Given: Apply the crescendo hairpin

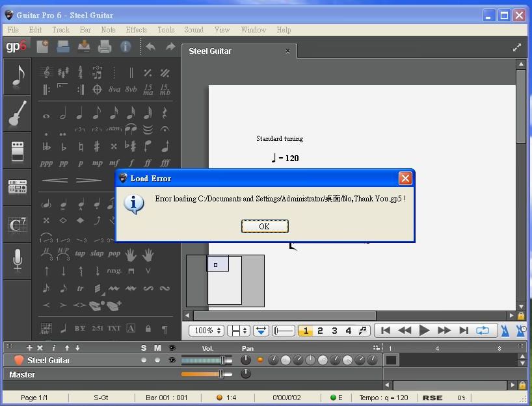Looking at the screenshot, I should pos(55,180).
